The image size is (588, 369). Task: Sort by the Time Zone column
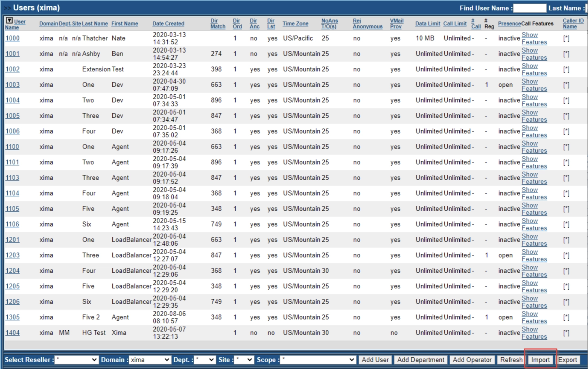coord(295,24)
